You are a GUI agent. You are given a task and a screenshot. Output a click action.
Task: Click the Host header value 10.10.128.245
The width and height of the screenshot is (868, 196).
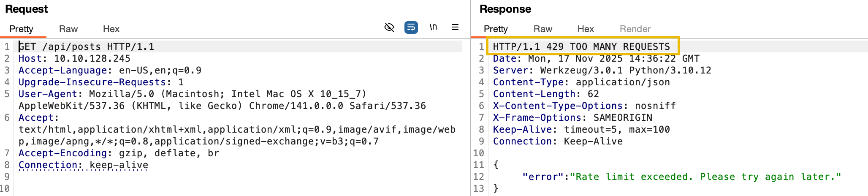[x=92, y=58]
